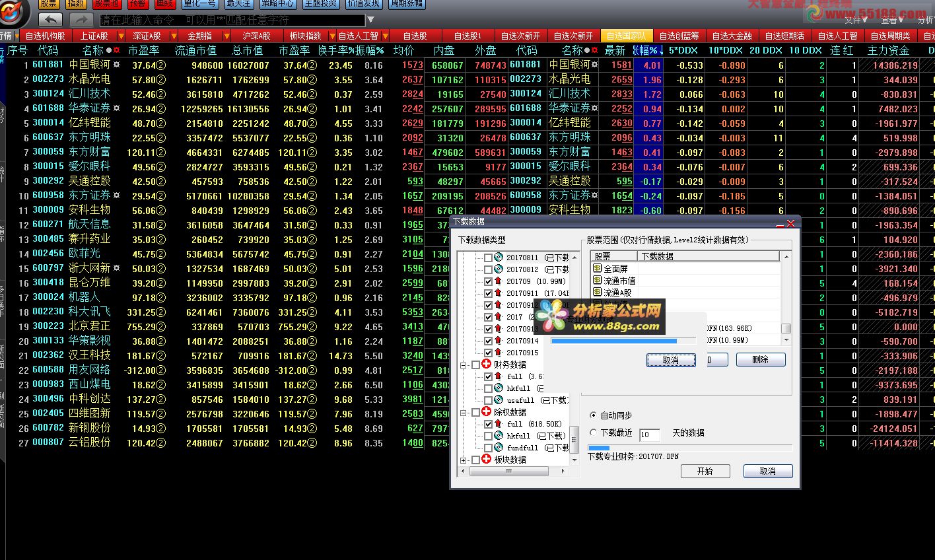Click the red plus icon of 财务数据
The width and height of the screenshot is (935, 560).
point(487,365)
